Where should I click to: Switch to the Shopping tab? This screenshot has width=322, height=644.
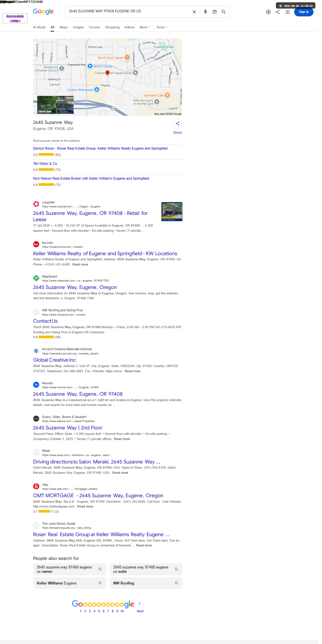[x=112, y=27]
